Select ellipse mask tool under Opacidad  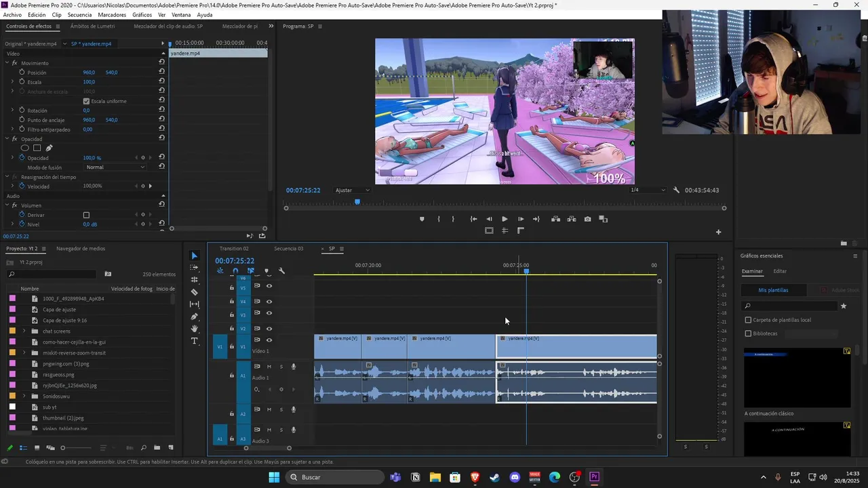[x=25, y=148]
